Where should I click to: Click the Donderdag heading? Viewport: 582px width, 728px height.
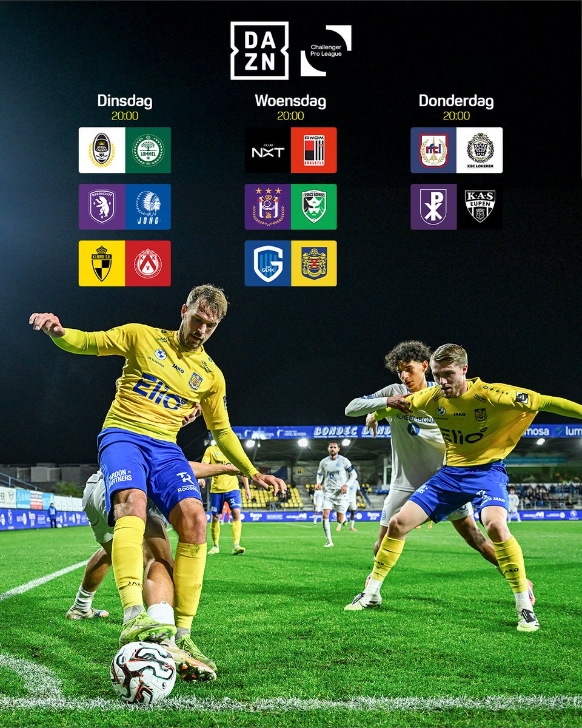(456, 101)
